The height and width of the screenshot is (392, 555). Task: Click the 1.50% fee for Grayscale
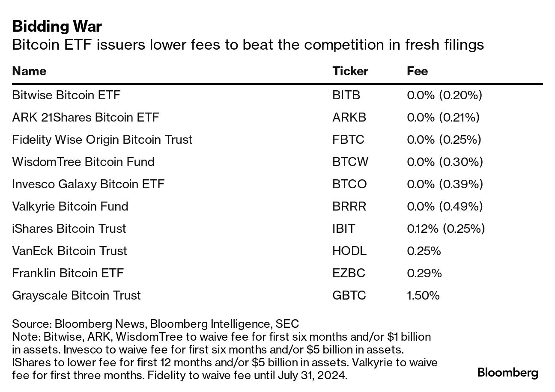tap(423, 295)
